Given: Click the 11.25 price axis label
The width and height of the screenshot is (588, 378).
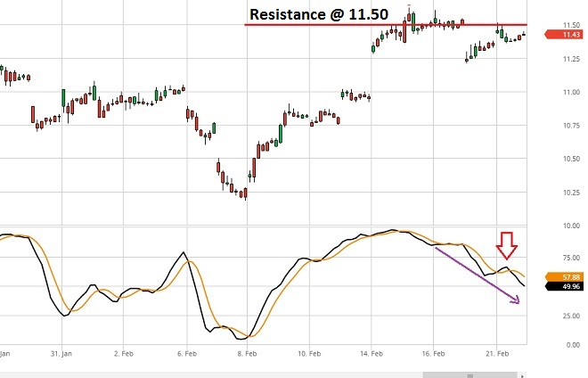Looking at the screenshot, I should (571, 59).
